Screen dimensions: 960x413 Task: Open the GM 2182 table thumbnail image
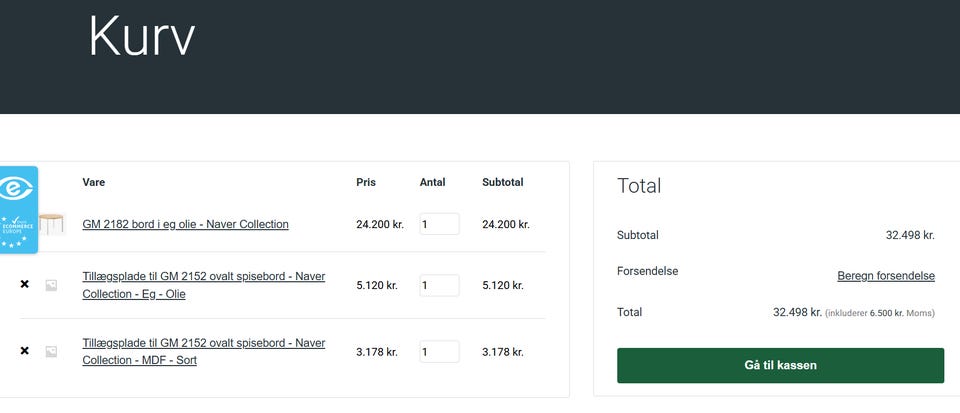51,224
